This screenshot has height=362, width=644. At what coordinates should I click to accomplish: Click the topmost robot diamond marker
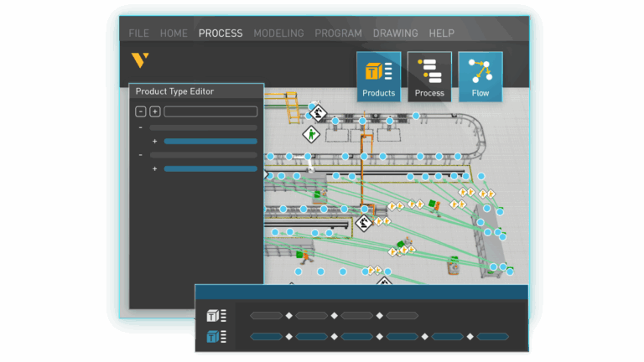coord(316,112)
